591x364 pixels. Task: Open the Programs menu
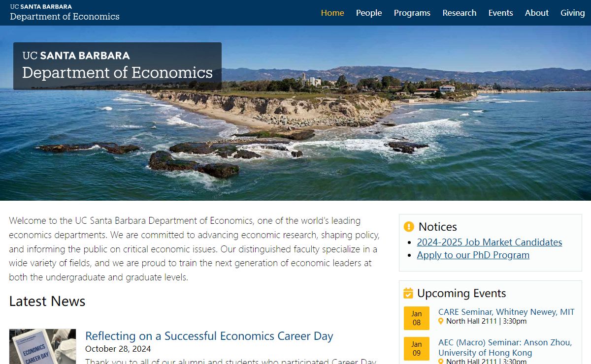pos(412,13)
